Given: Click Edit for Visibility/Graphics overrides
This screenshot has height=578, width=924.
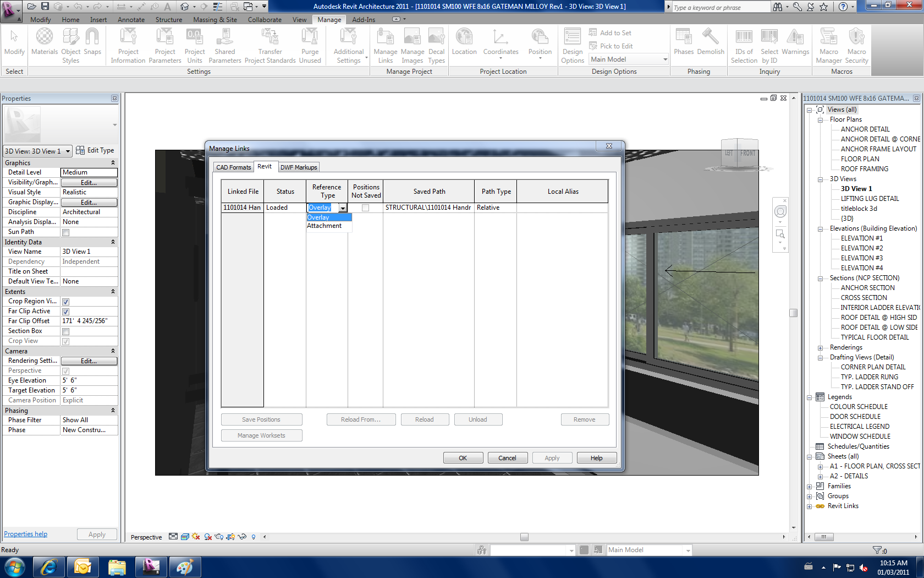Looking at the screenshot, I should (89, 183).
